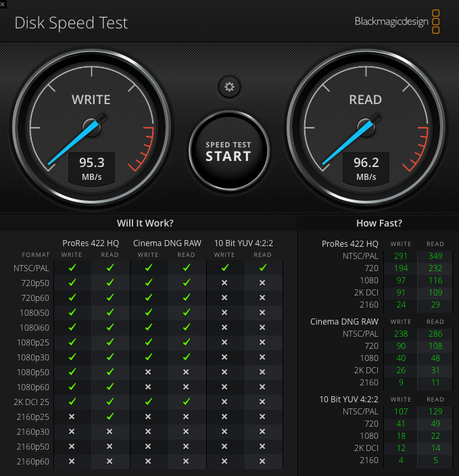Click 2160p25 ProRes 422 HQ read checkmark

click(x=110, y=416)
